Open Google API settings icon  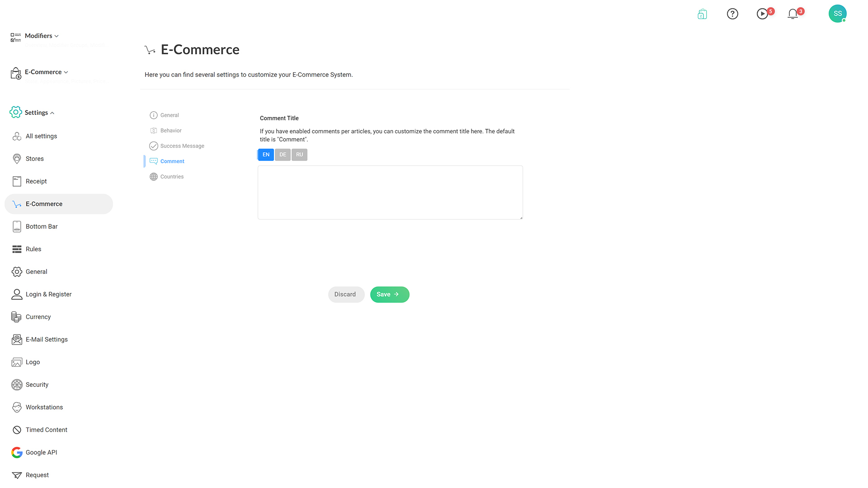coord(17,452)
